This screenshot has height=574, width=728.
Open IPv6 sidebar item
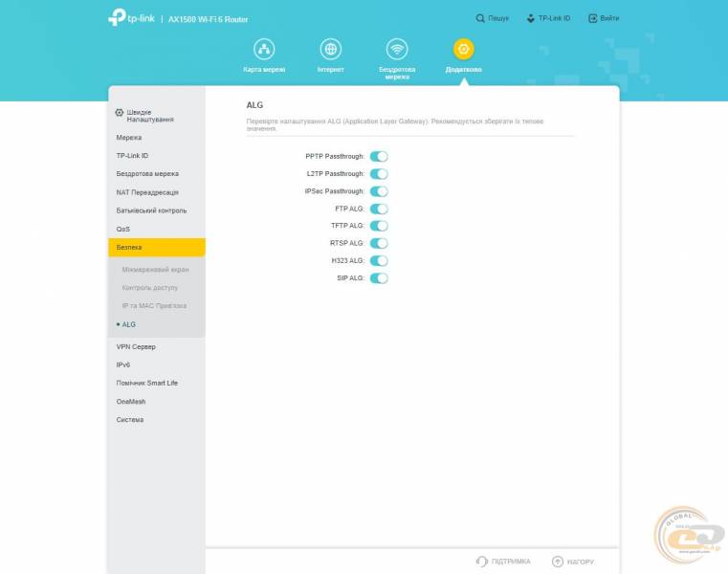click(x=157, y=364)
